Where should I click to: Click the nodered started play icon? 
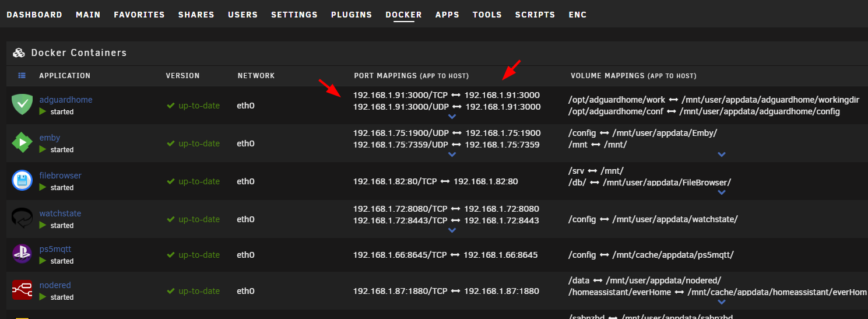pos(43,297)
